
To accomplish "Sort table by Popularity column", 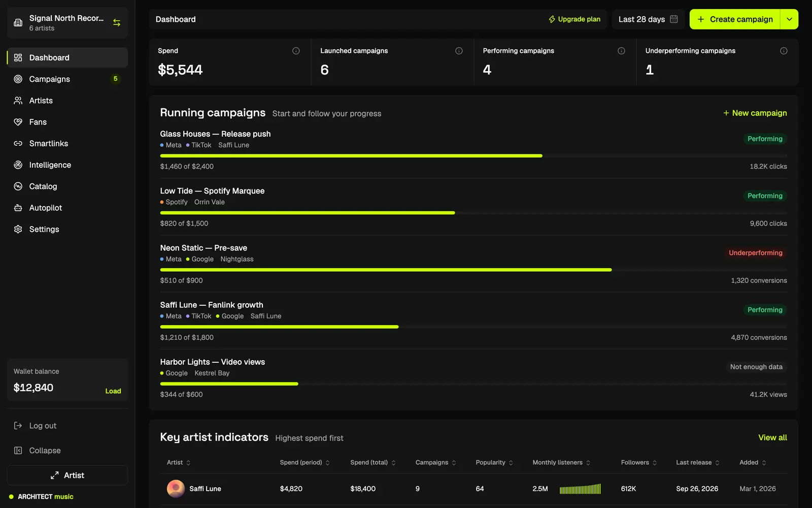I will 494,463.
